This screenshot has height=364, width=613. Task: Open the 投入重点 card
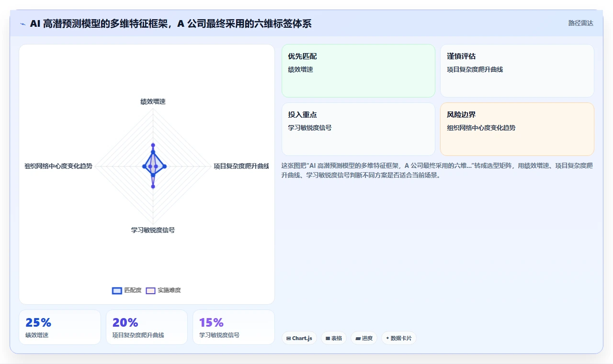click(358, 129)
